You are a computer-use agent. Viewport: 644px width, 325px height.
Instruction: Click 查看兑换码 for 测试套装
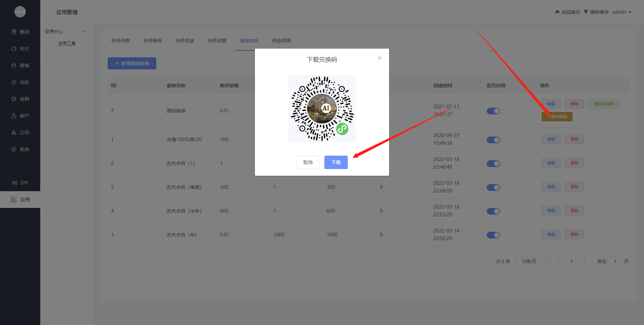point(604,104)
